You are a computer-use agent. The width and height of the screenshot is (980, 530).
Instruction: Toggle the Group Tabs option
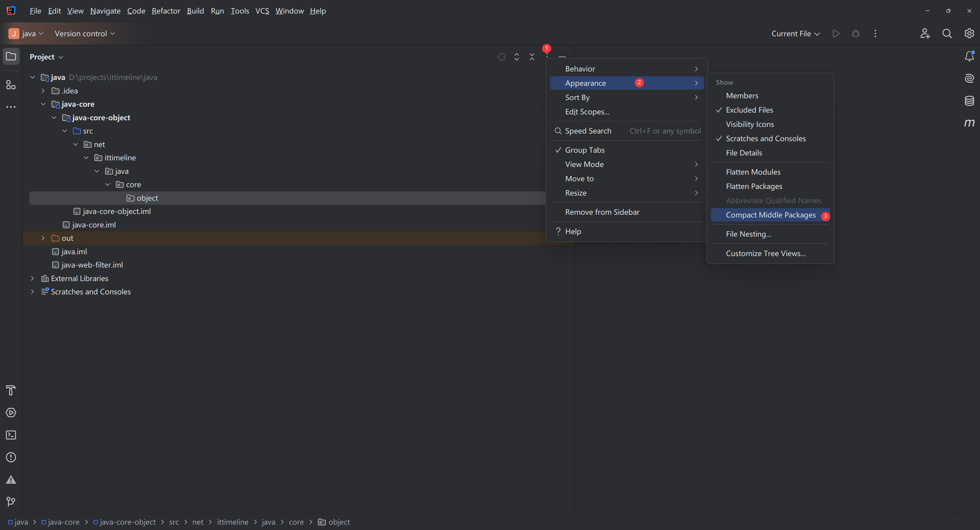585,150
